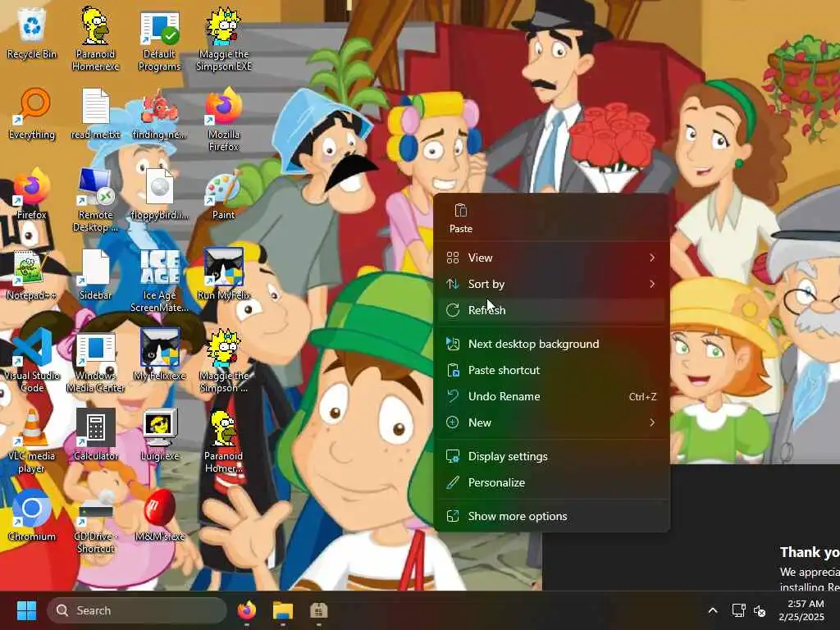This screenshot has width=840, height=630.
Task: Select the Default Programs shortcut
Action: [x=160, y=40]
